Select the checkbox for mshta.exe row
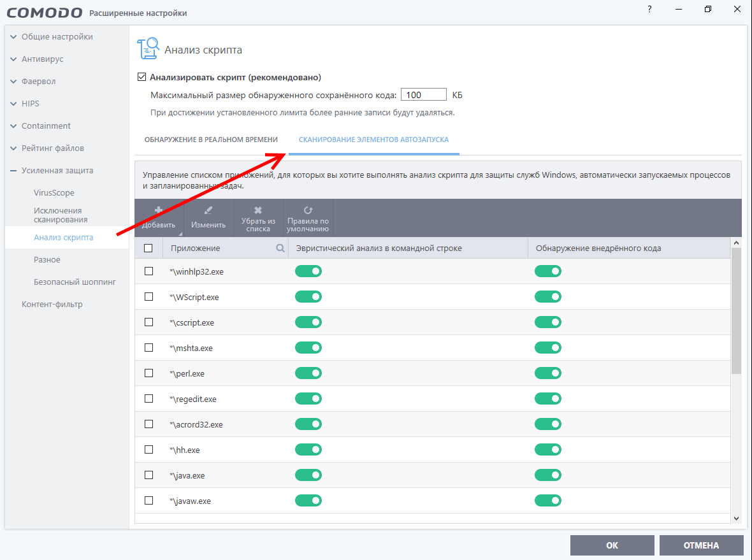 coord(149,348)
